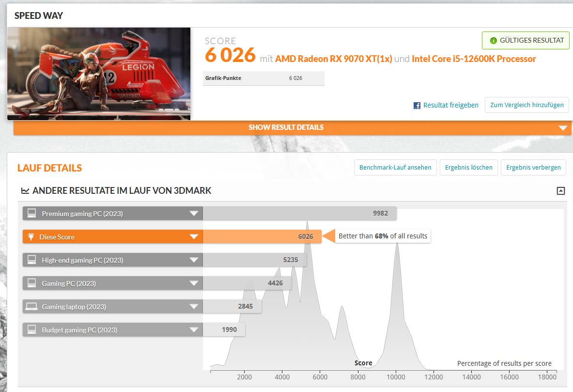Viewport: 573px width, 392px height.
Task: Share result via Resultat freigeben link
Action: click(450, 105)
